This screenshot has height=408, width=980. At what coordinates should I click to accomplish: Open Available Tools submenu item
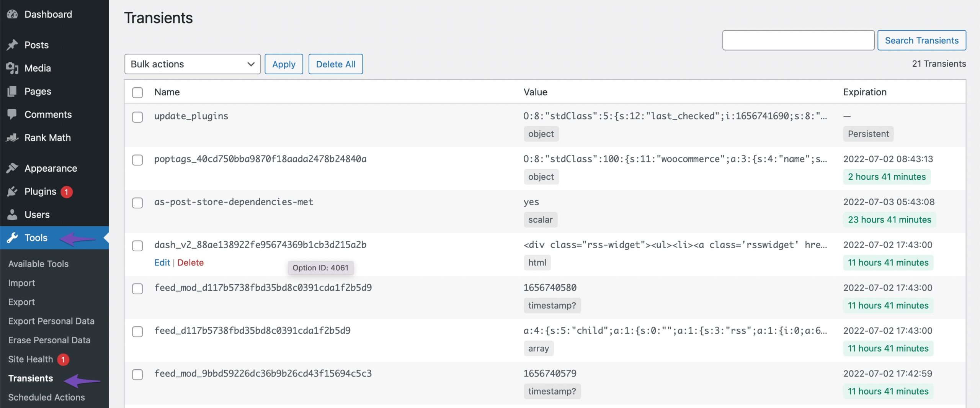[38, 264]
